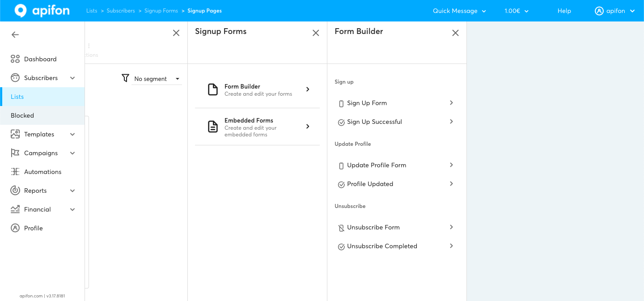Open the Sign Up Form item
Image resolution: width=644 pixels, height=301 pixels.
coord(396,103)
